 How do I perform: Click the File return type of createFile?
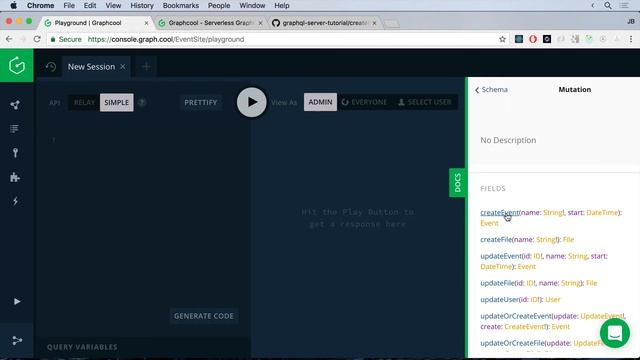pos(568,240)
